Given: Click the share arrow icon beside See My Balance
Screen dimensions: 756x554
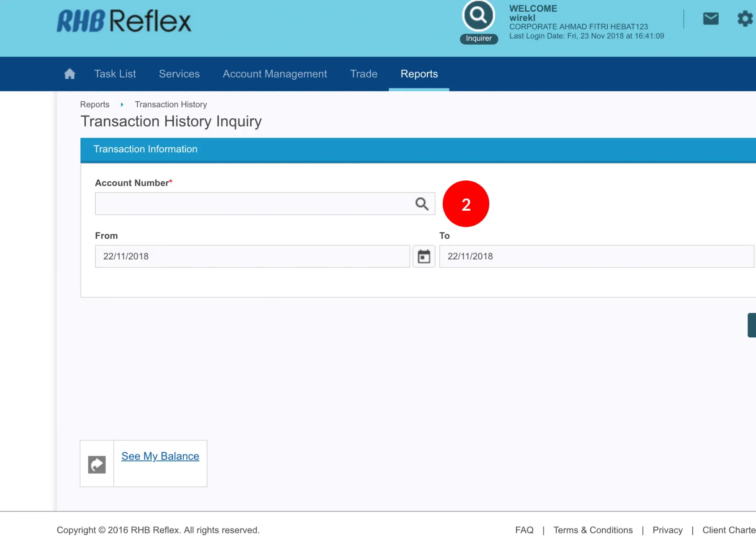Looking at the screenshot, I should (97, 464).
